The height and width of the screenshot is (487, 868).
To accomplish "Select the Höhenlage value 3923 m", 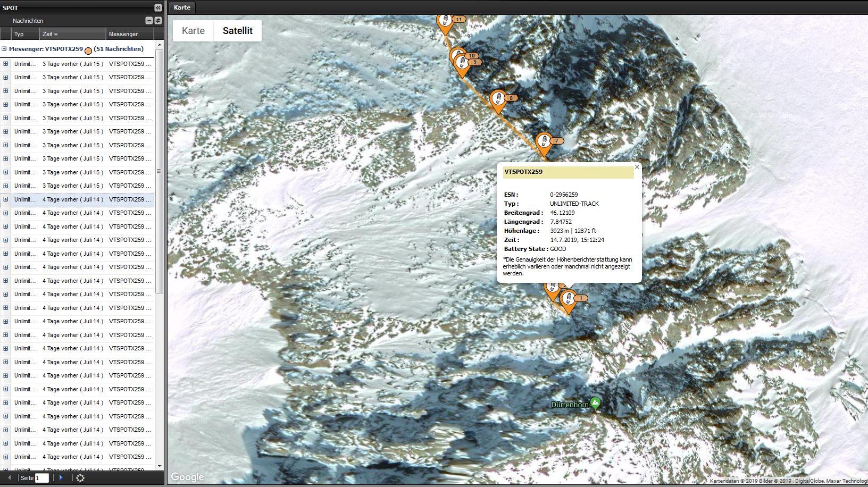I will tap(560, 231).
